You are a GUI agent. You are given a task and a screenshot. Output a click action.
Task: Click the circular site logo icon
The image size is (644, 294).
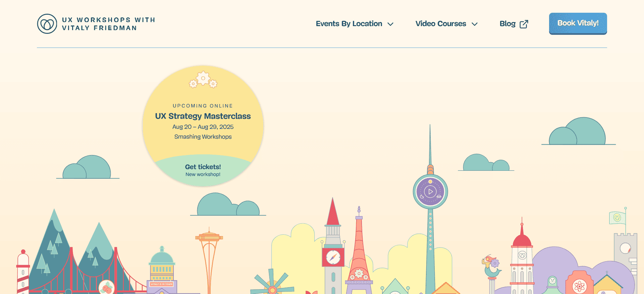tap(47, 24)
